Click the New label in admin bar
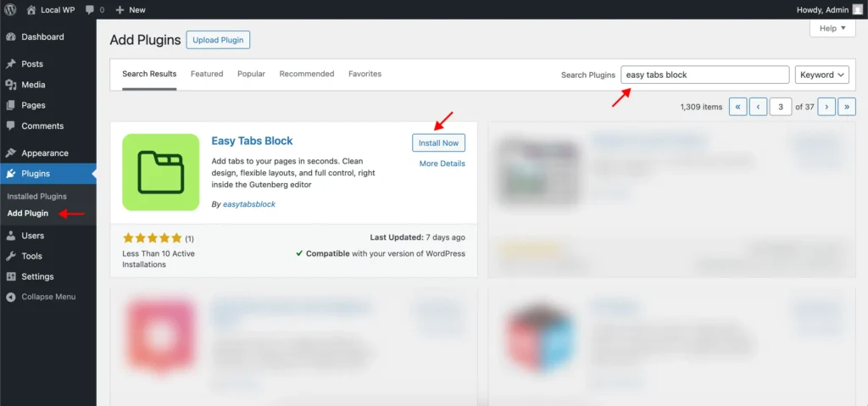The height and width of the screenshot is (406, 868). 137,9
